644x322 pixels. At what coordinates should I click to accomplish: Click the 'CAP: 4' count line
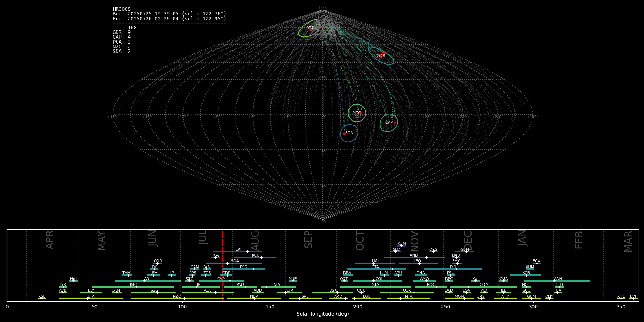(x=122, y=37)
